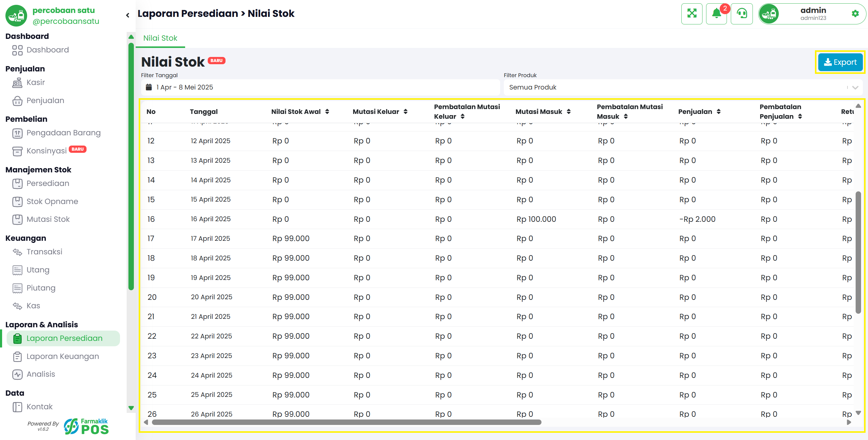The image size is (868, 440).
Task: Click the customer support headset icon
Action: tap(742, 14)
